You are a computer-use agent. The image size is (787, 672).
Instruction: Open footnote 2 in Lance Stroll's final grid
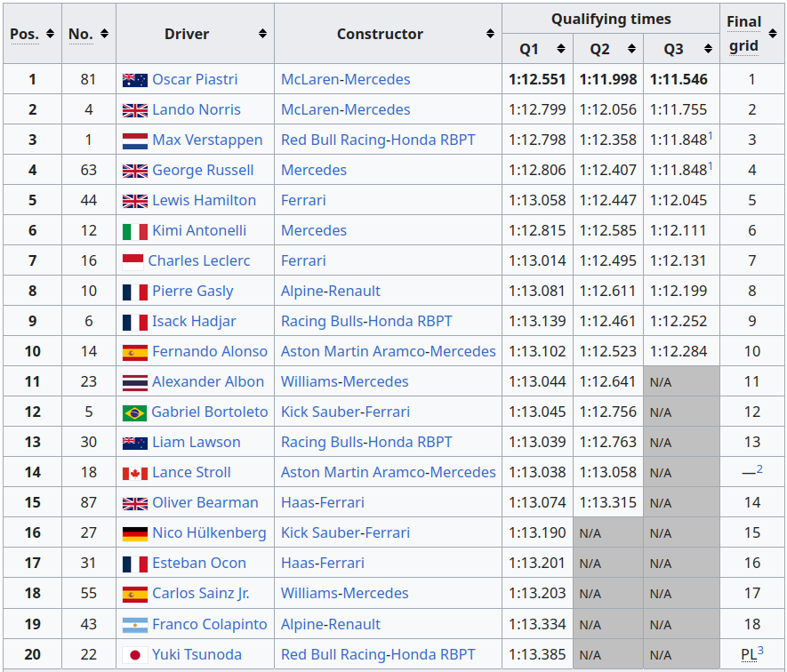point(759,468)
